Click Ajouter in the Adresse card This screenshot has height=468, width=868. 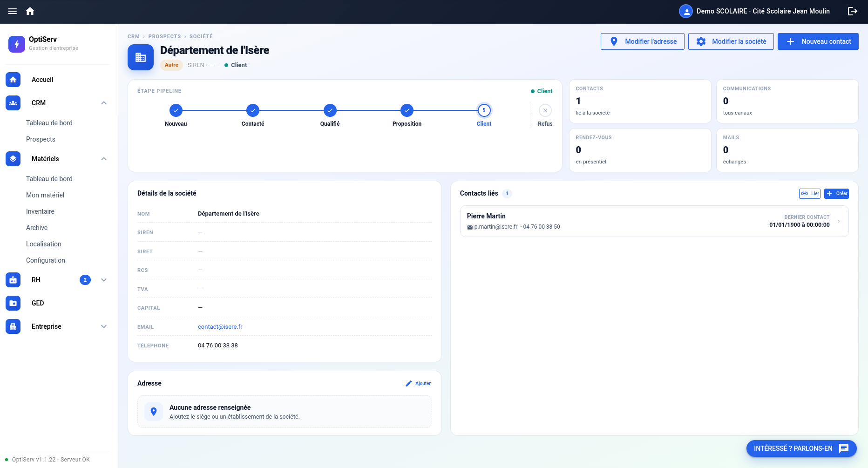pyautogui.click(x=418, y=384)
